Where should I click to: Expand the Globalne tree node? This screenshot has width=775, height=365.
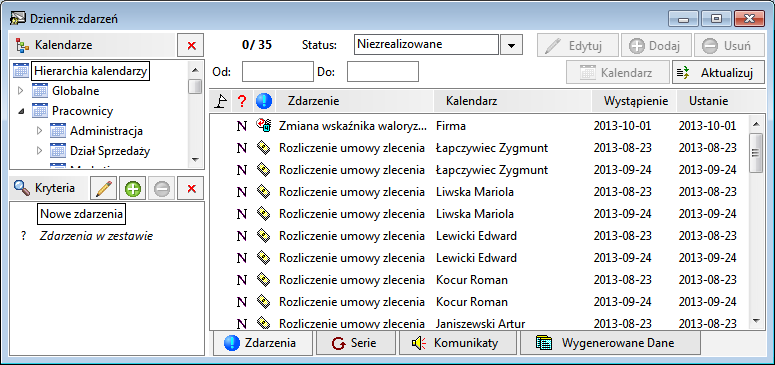pos(21,91)
